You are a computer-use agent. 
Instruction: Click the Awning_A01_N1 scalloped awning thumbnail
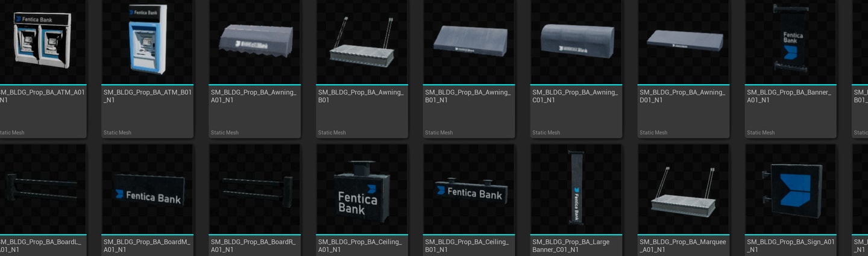click(255, 41)
